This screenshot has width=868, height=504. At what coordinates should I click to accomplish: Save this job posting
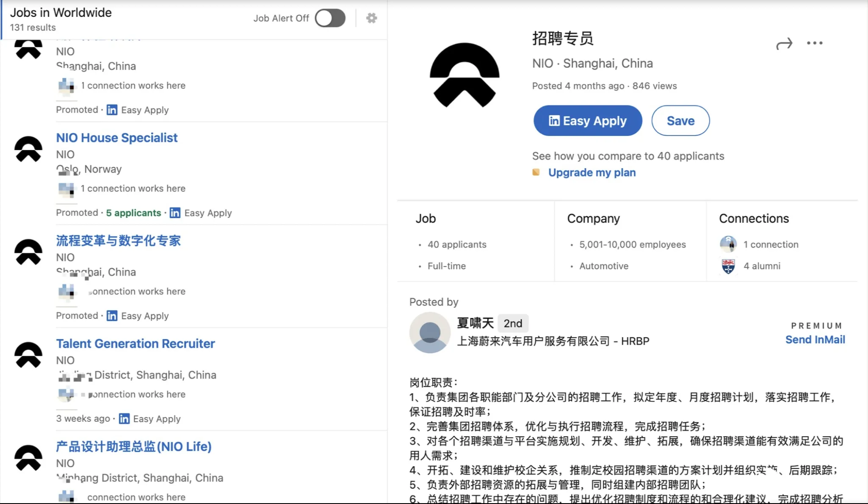(x=680, y=121)
